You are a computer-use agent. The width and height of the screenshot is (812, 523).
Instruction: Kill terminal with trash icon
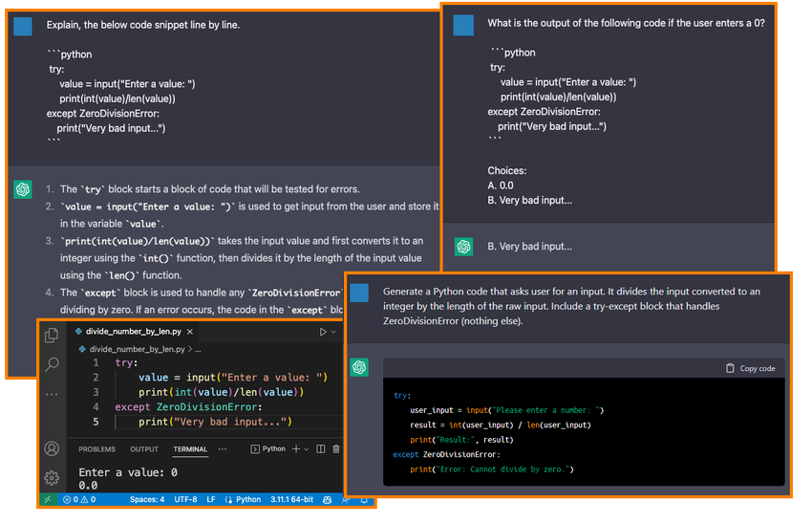335,448
